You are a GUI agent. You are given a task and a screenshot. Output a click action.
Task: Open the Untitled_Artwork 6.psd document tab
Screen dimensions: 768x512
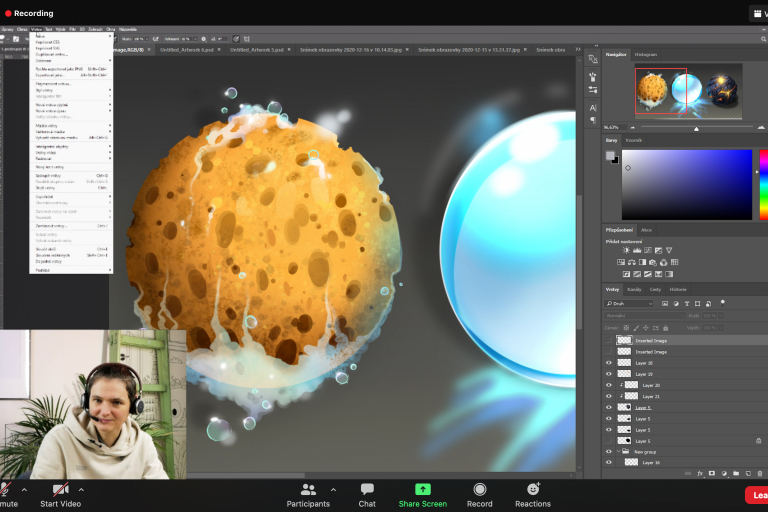point(188,49)
